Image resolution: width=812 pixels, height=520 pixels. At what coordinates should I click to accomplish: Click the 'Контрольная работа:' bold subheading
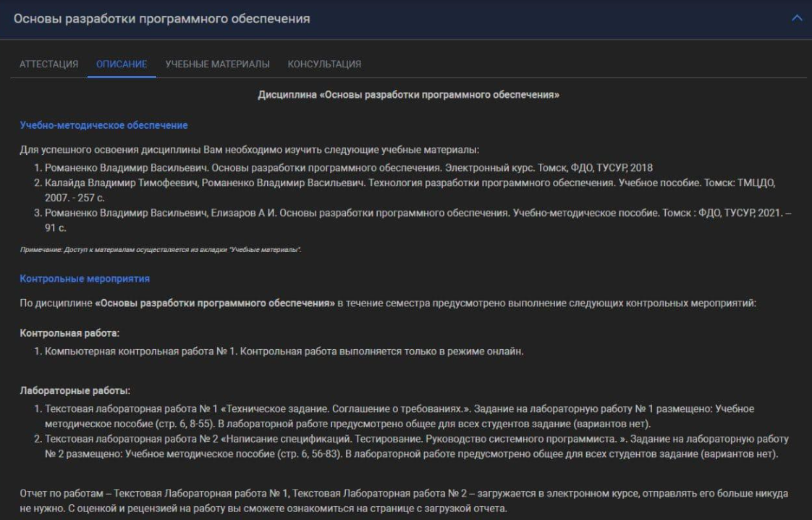[x=69, y=333]
